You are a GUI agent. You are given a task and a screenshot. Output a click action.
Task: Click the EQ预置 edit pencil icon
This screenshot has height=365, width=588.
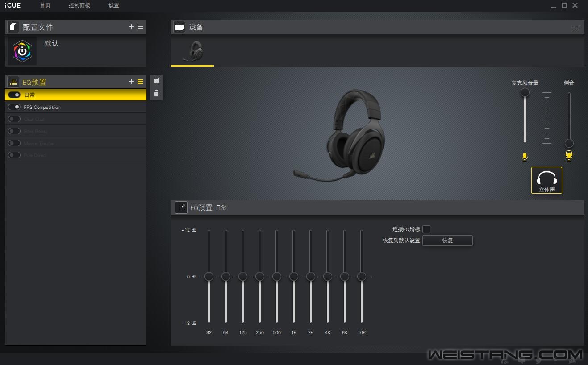[x=181, y=207]
